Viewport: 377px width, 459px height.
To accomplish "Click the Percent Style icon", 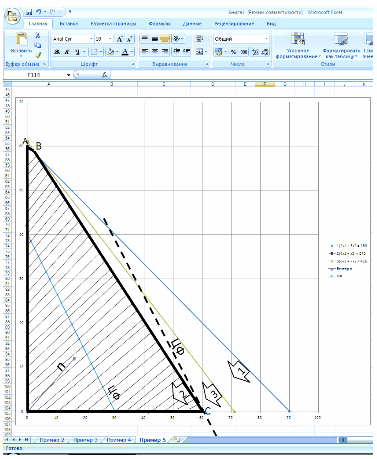I will coord(233,52).
